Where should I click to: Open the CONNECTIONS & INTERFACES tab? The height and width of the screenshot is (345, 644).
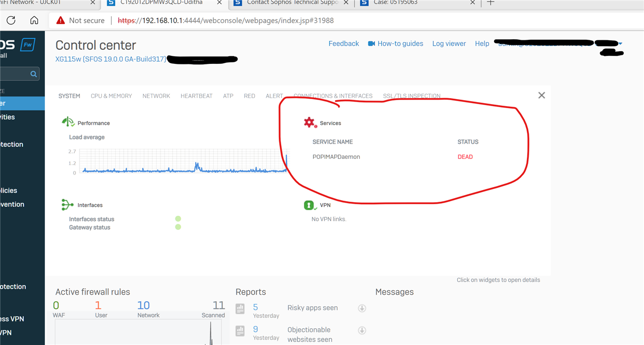(333, 96)
